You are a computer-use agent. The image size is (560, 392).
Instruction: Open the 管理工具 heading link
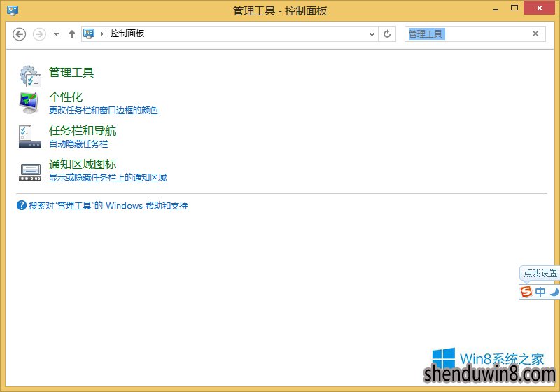pos(71,73)
